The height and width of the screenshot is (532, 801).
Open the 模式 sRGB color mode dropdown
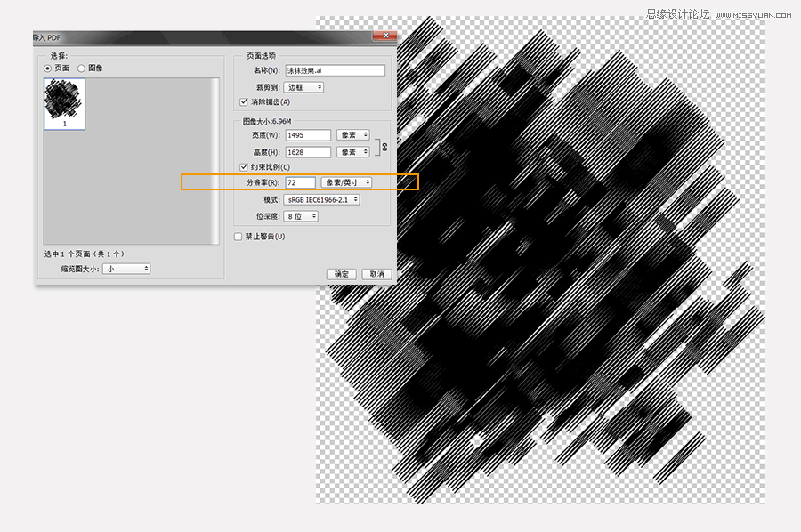pos(322,199)
